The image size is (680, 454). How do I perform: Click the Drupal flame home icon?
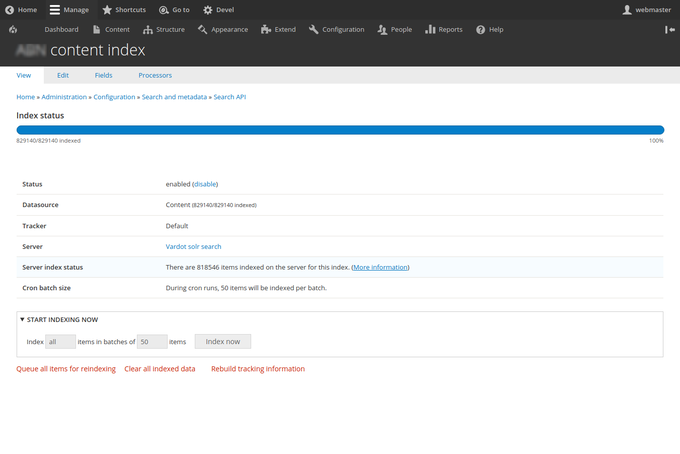tap(13, 29)
